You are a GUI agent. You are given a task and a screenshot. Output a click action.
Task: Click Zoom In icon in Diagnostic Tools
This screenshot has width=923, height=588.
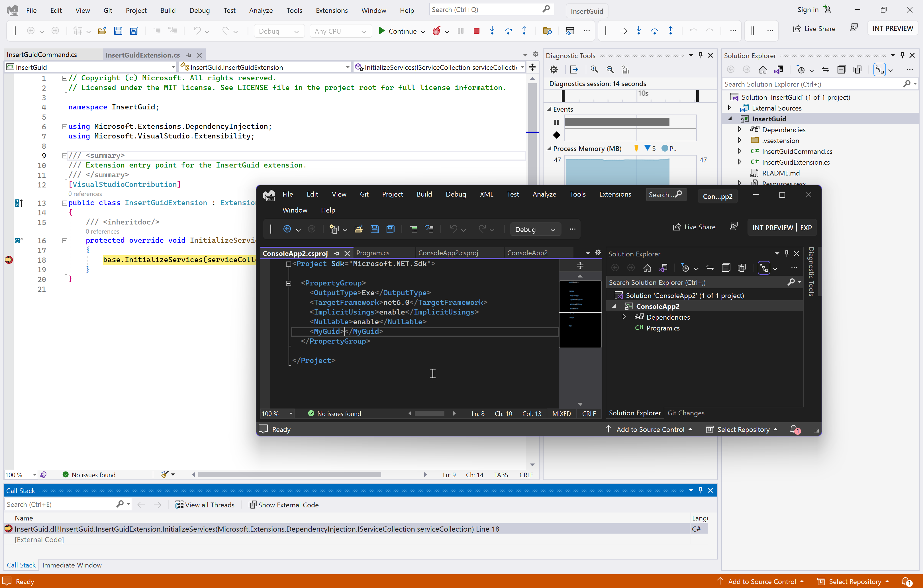(x=594, y=70)
